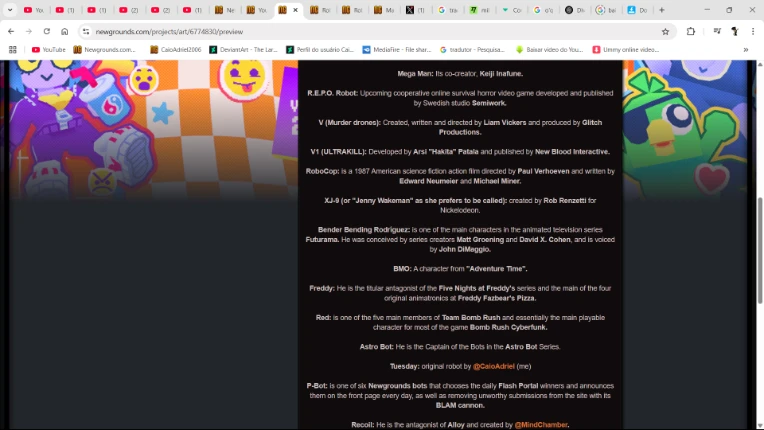This screenshot has height=430, width=764.
Task: Reload the Newgrounds preview page
Action: click(x=47, y=31)
